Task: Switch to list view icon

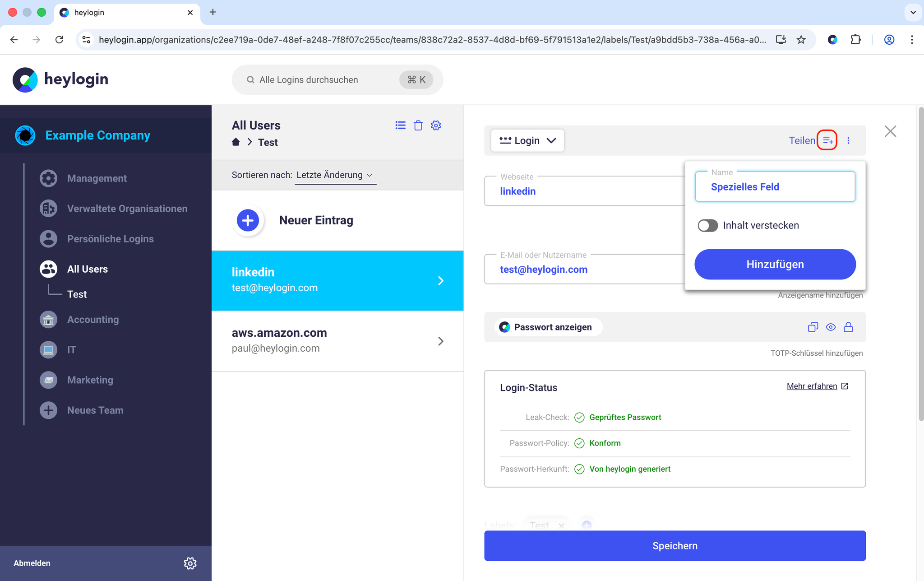Action: [400, 125]
